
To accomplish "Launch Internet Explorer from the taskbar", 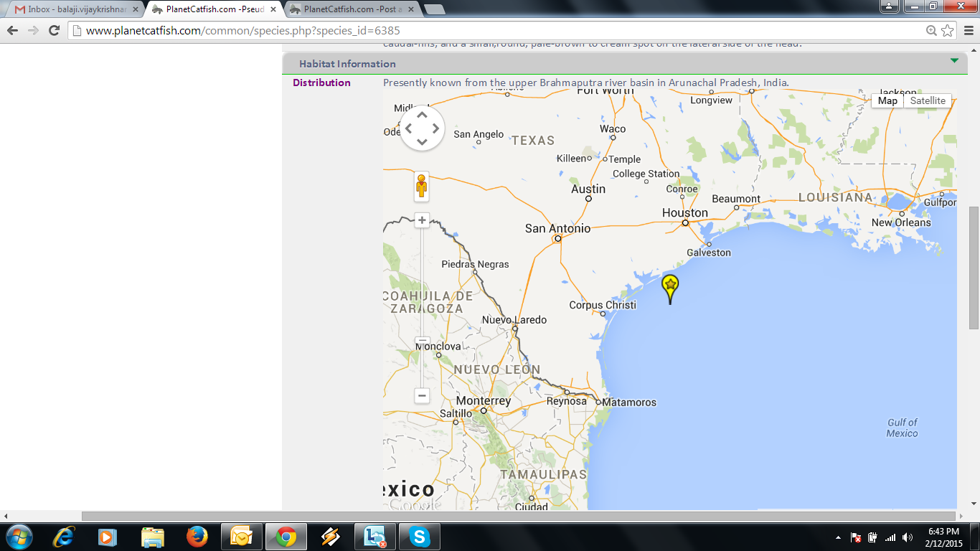I will click(x=63, y=537).
